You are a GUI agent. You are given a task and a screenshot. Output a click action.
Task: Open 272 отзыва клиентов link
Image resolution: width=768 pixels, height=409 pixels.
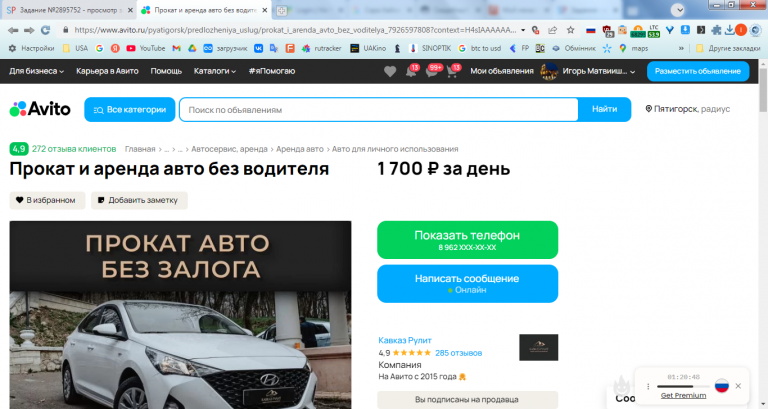74,148
